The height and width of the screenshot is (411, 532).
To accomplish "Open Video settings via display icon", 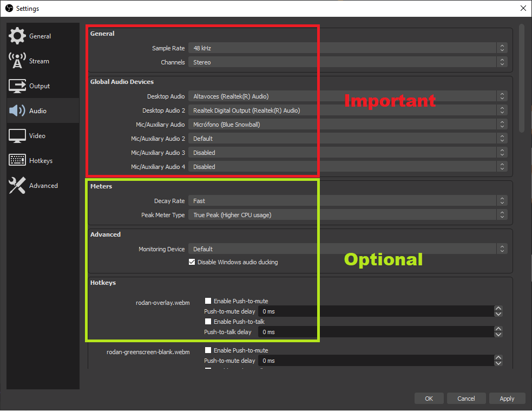I will 17,136.
